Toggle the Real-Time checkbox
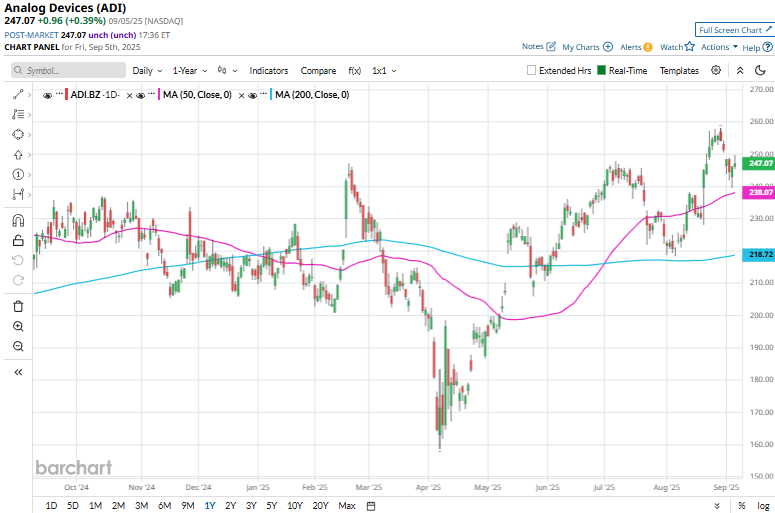This screenshot has height=513, width=775. (602, 70)
